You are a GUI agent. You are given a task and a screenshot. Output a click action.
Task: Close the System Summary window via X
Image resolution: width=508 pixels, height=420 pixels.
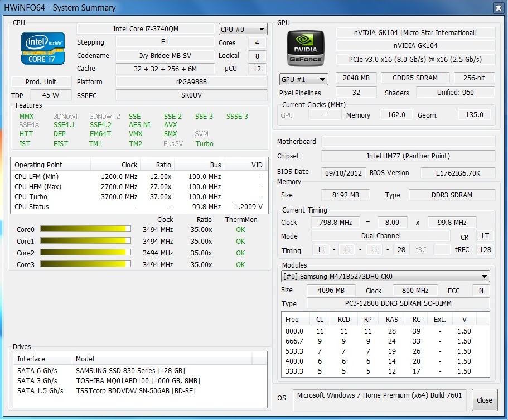[499, 8]
